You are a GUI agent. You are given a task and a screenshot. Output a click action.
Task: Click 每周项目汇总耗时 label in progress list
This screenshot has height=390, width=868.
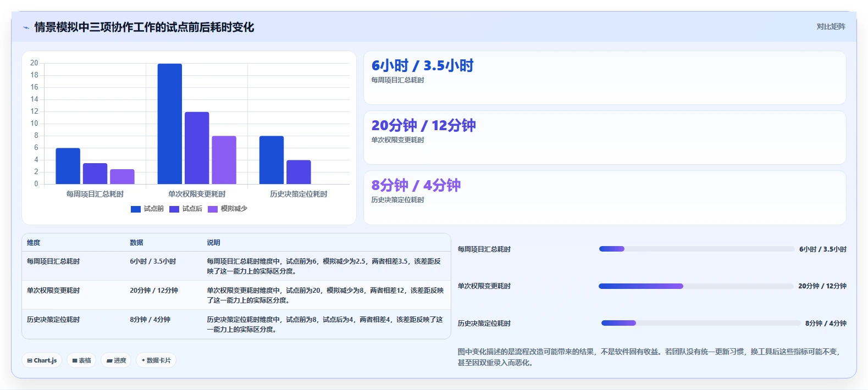(x=484, y=249)
